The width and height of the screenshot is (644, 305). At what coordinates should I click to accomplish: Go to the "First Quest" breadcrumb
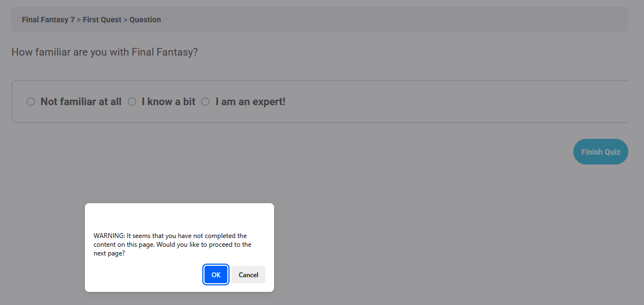click(102, 19)
